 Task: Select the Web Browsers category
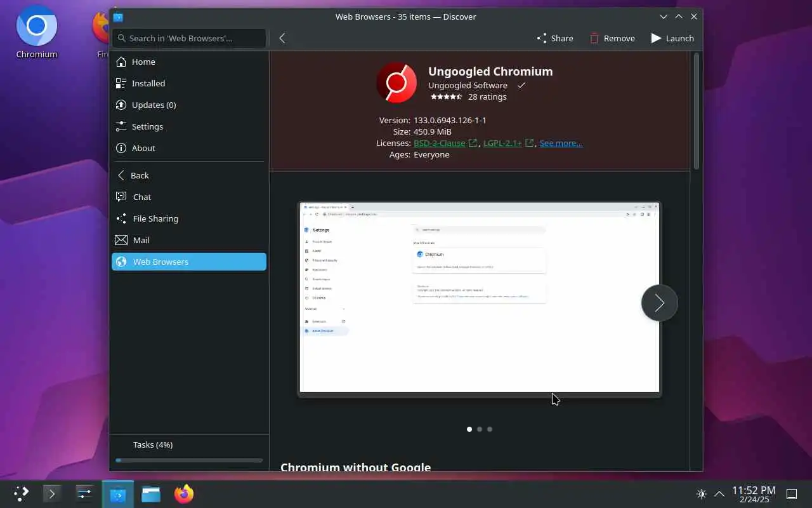(x=189, y=262)
